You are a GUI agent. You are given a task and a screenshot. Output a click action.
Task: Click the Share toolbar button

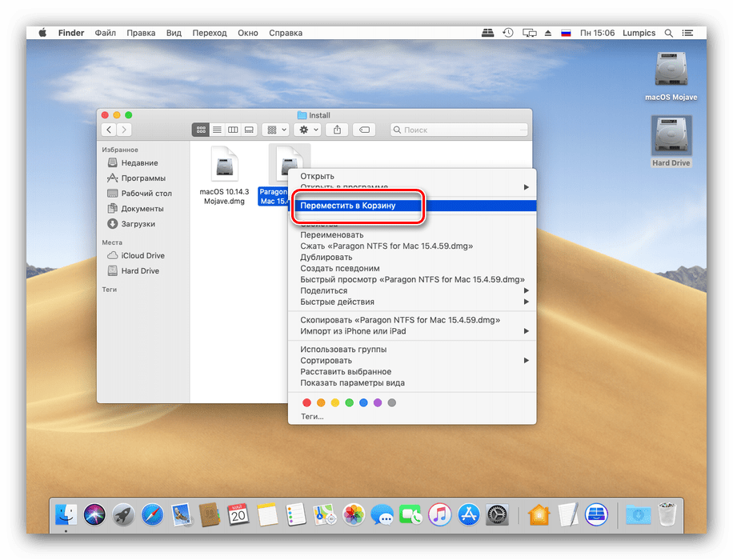point(337,130)
